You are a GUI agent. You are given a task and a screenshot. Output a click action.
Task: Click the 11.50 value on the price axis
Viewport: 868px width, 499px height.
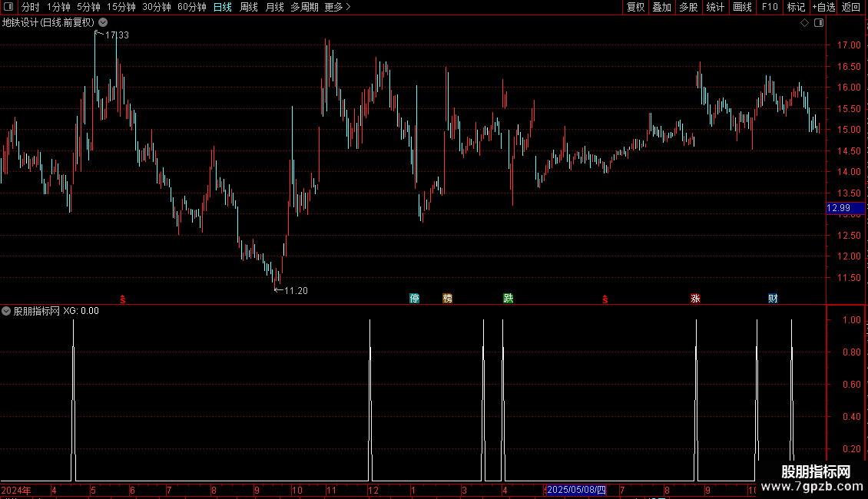point(849,278)
